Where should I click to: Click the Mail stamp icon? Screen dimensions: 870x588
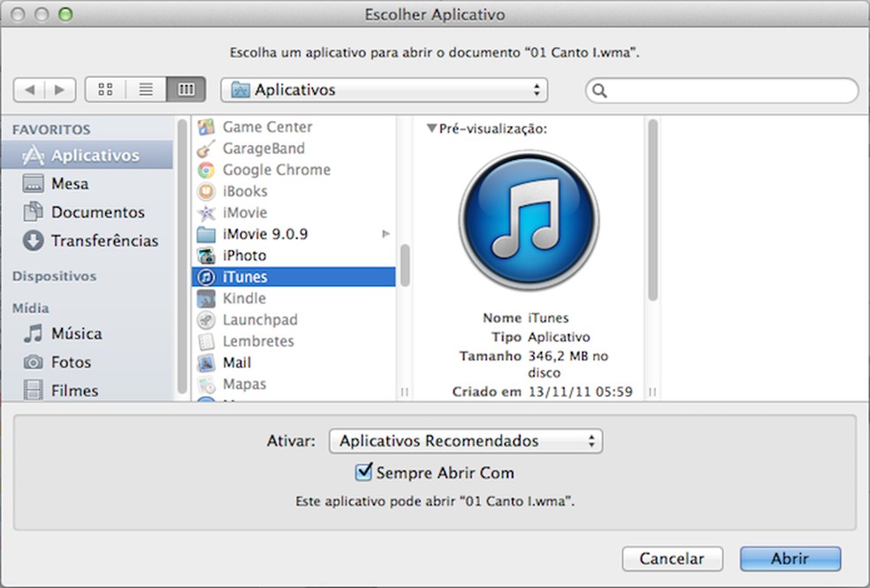tap(206, 363)
